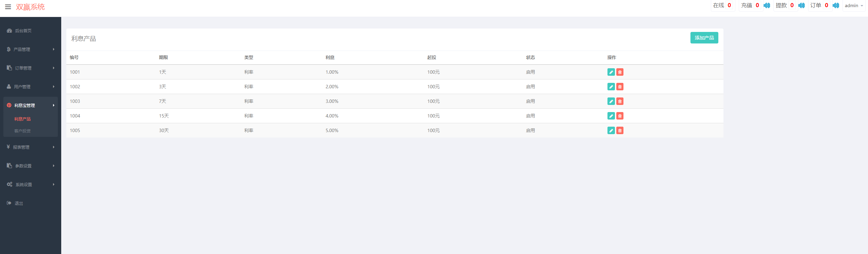
Task: Click the 利息产品 panel title
Action: tap(84, 39)
